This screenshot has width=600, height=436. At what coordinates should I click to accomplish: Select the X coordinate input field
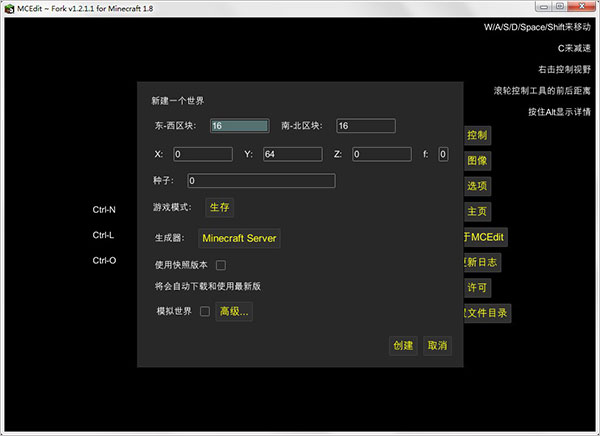pyautogui.click(x=203, y=154)
